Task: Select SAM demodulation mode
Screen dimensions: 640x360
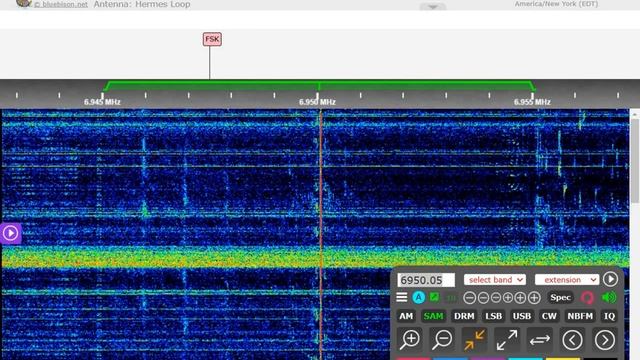Action: pos(433,316)
